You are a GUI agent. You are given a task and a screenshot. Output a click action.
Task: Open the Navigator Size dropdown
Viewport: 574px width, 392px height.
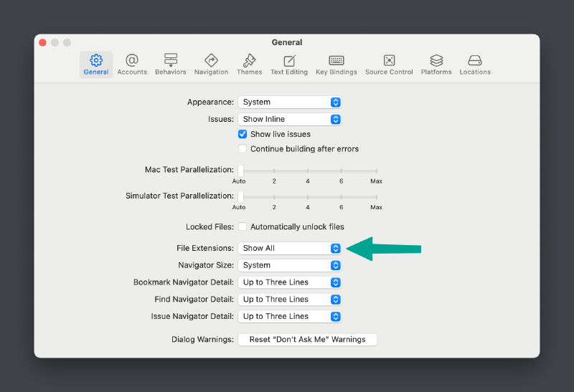(x=290, y=265)
